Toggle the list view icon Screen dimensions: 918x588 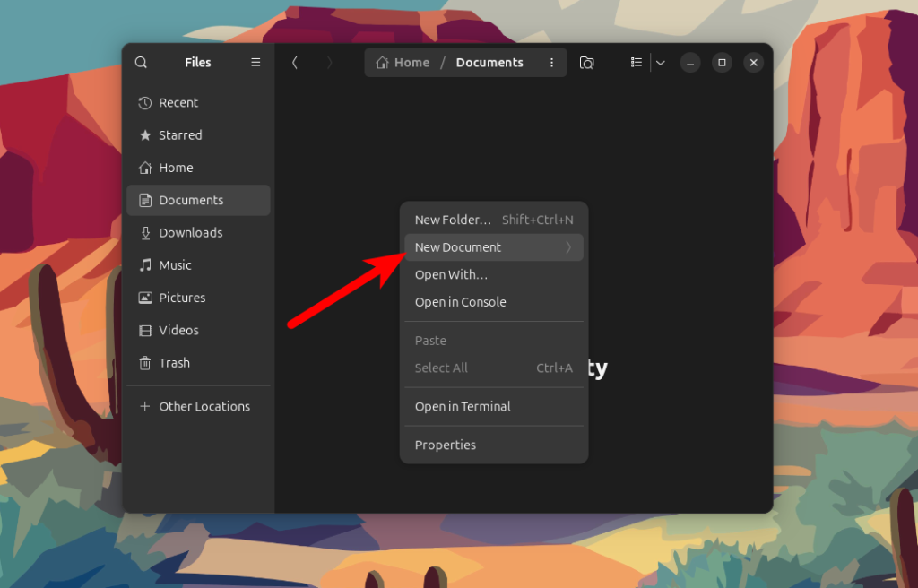coord(637,62)
